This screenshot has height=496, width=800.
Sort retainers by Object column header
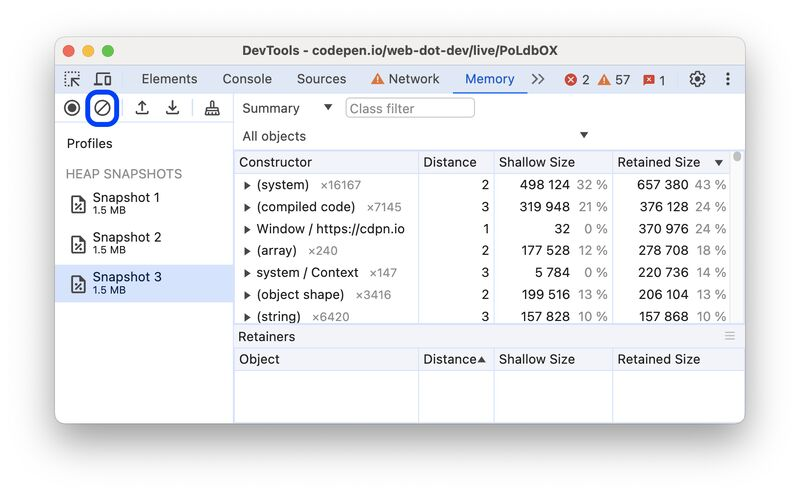coord(326,359)
